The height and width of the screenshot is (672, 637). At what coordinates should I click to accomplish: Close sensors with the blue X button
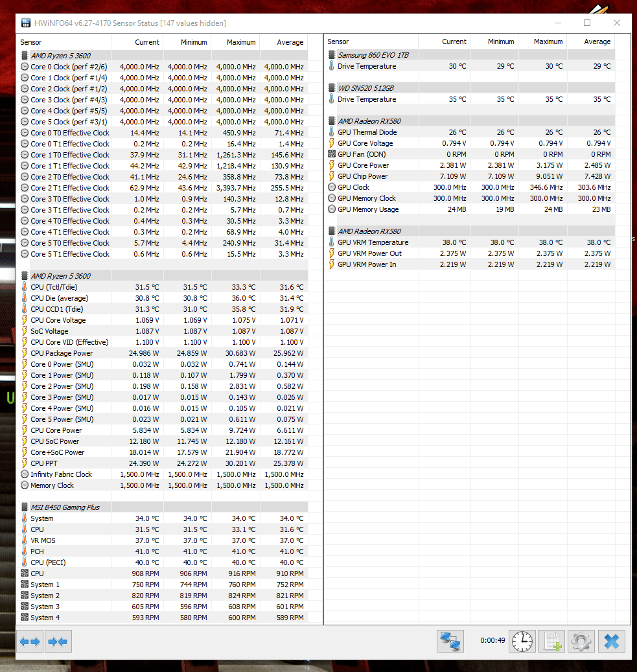click(611, 641)
